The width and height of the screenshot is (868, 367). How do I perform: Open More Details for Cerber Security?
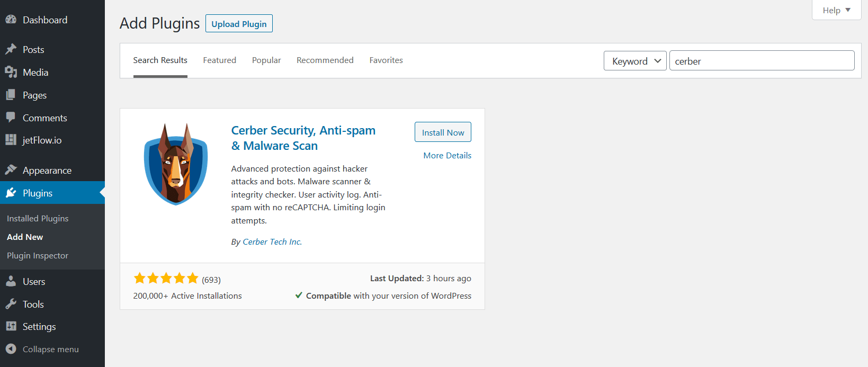[447, 155]
